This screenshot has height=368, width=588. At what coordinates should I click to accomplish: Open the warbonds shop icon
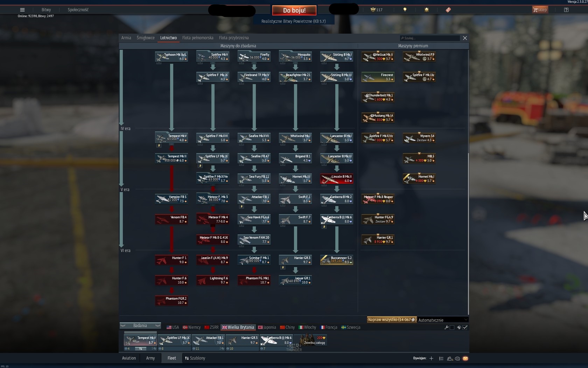[x=426, y=10]
